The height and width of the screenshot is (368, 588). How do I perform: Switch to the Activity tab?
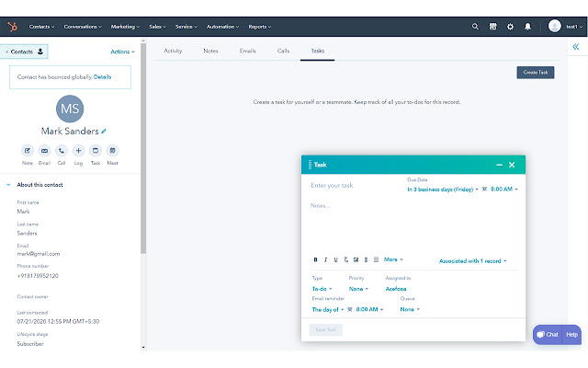tap(173, 51)
